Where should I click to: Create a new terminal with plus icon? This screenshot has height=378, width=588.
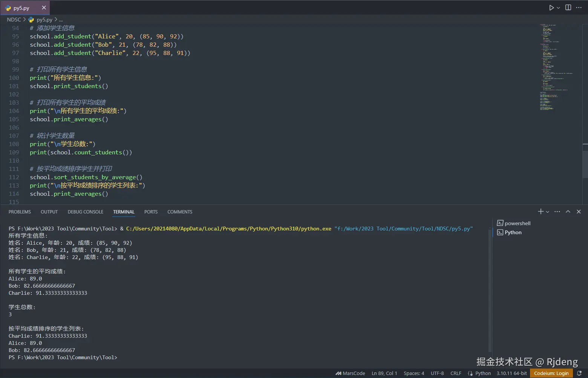541,212
